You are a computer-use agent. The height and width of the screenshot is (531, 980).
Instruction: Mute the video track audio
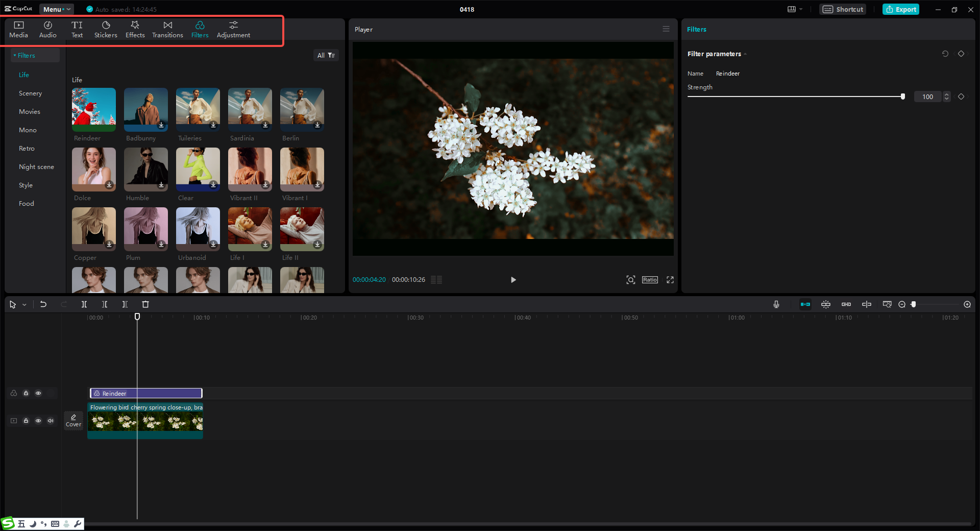(x=51, y=421)
